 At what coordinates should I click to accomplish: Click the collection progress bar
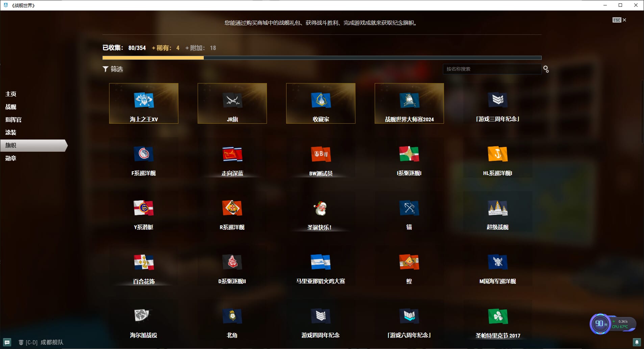pyautogui.click(x=322, y=58)
